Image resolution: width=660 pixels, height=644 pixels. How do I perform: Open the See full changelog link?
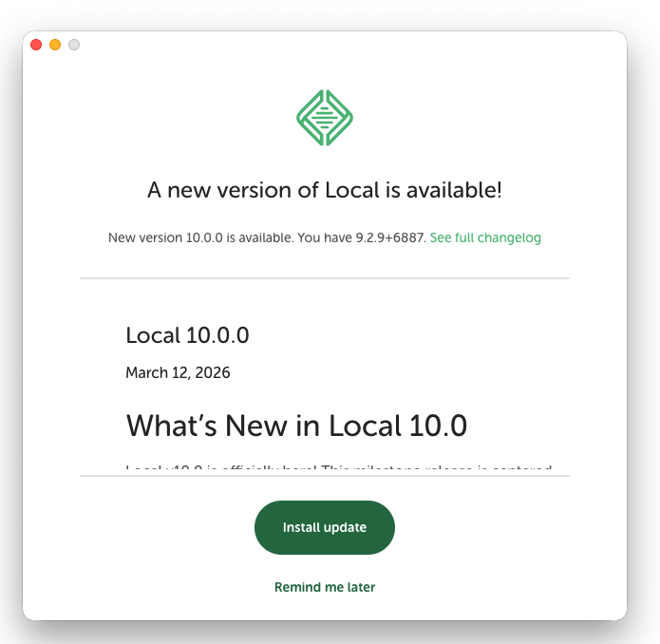point(485,237)
